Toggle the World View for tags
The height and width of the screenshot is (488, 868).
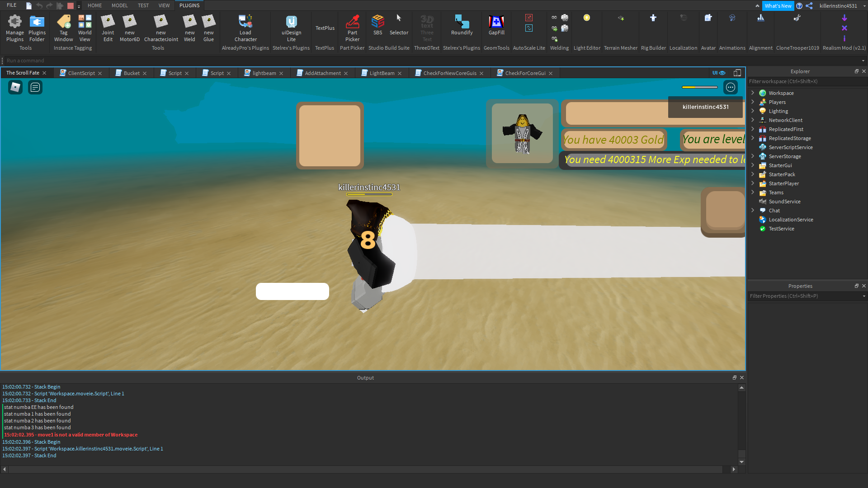click(85, 27)
